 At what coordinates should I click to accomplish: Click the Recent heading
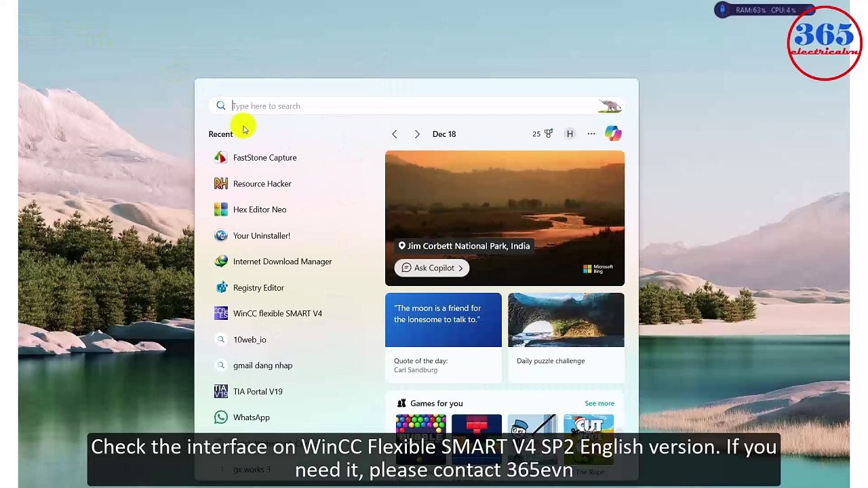pos(220,134)
